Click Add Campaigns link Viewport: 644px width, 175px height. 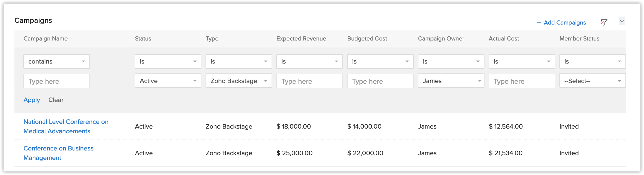coord(561,23)
